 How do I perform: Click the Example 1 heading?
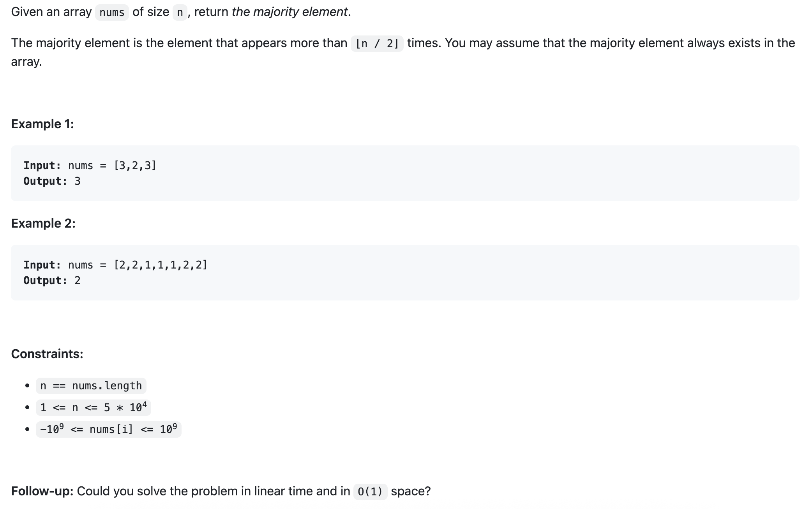coord(42,124)
